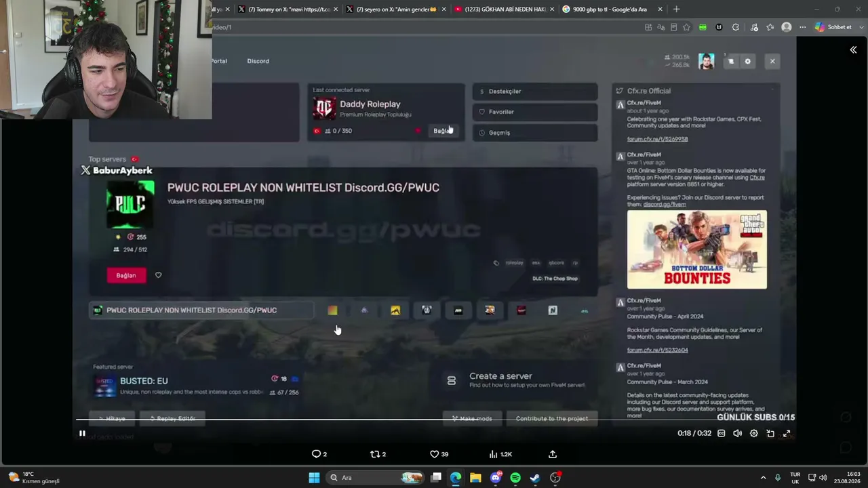Viewport: 868px width, 488px height.
Task: Open the Geçmiş server history
Action: click(535, 132)
